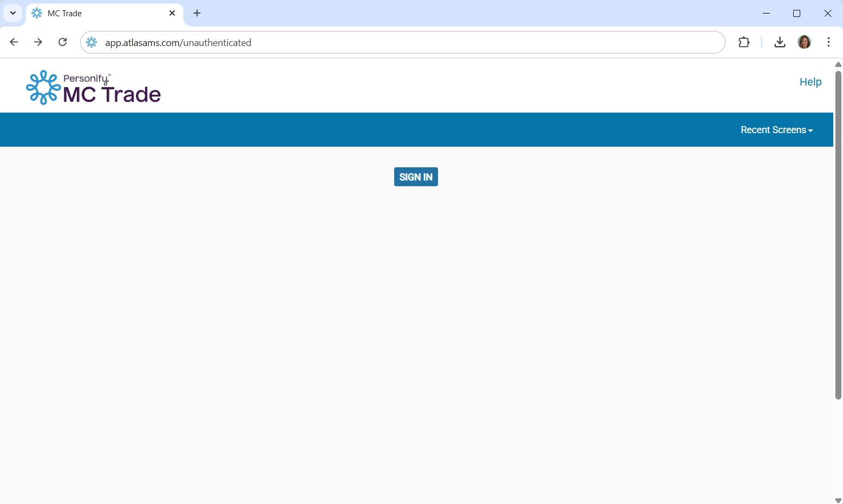Open the tab search dropdown
Screen dimensions: 843x504
coord(13,13)
